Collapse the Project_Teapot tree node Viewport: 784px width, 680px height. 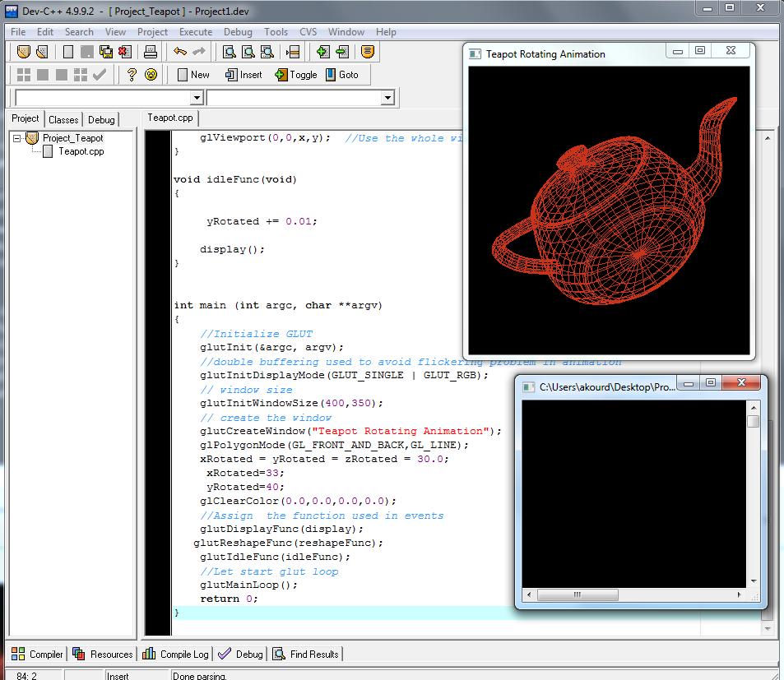[x=17, y=138]
